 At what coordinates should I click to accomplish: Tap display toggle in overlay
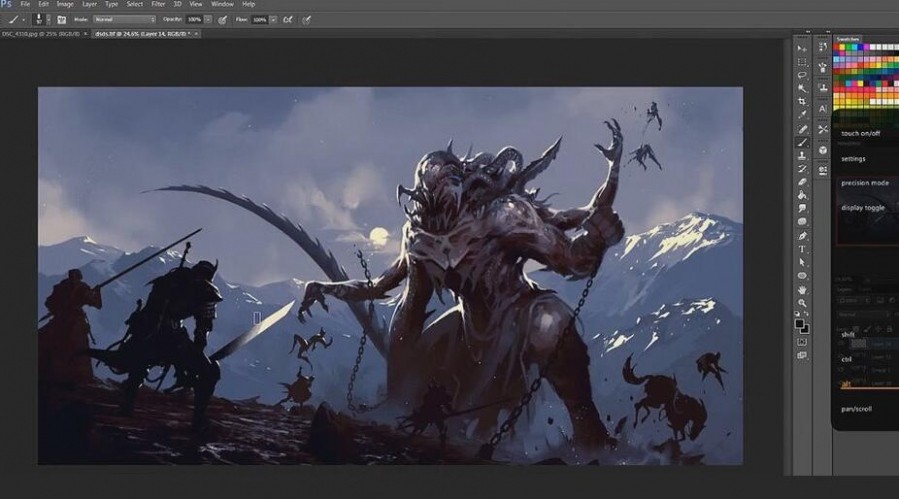tap(863, 208)
